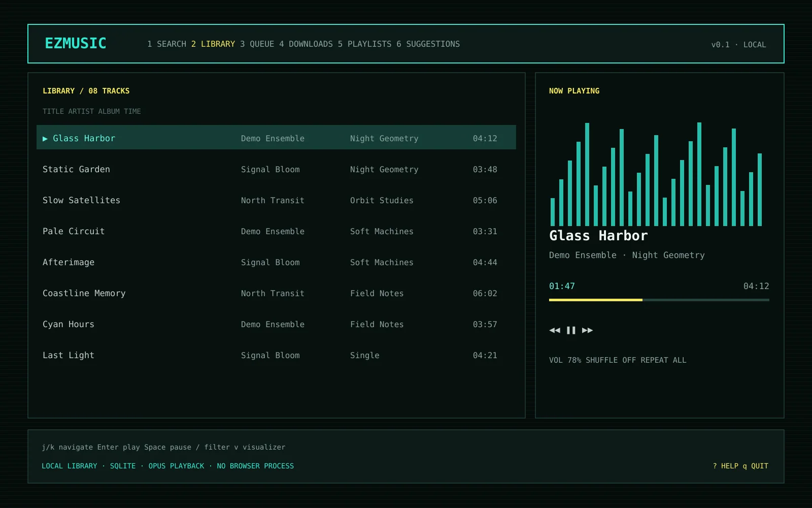This screenshot has width=812, height=508.
Task: Click the LOCAL LIBRARY status line
Action: click(x=168, y=466)
